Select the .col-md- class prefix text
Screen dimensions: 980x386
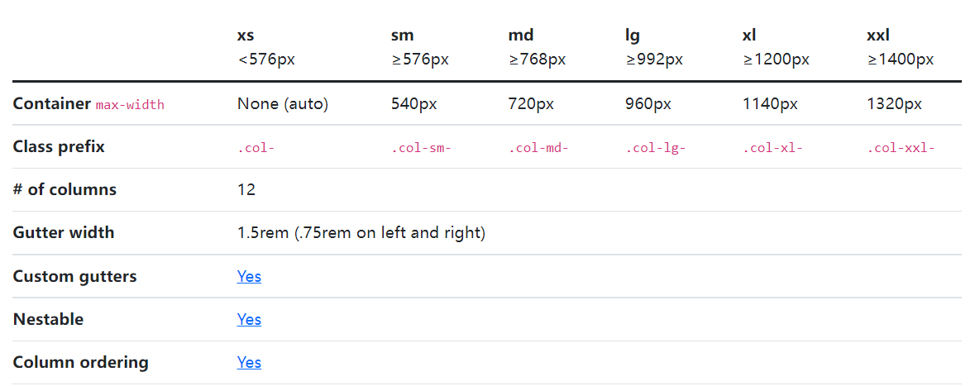[x=538, y=148]
